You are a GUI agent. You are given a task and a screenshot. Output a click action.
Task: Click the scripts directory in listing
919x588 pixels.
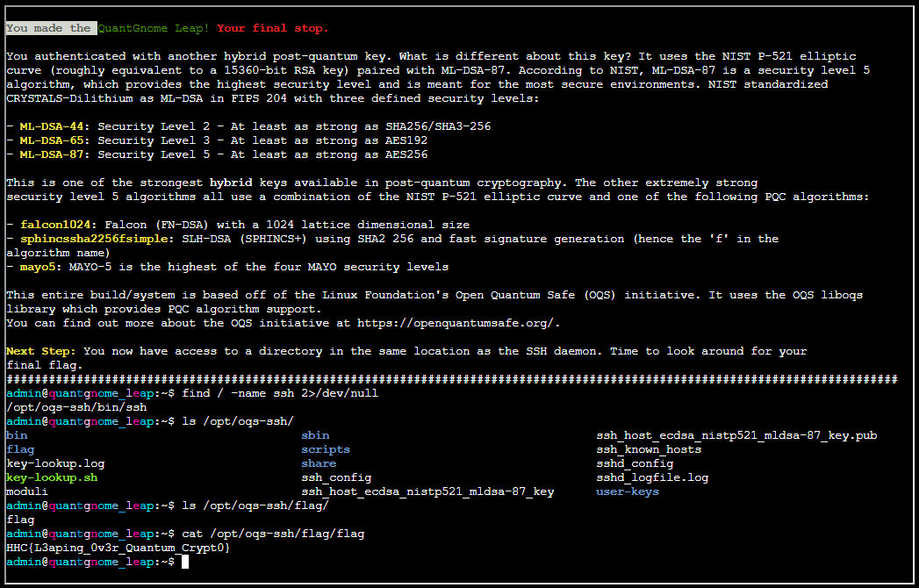[326, 449]
